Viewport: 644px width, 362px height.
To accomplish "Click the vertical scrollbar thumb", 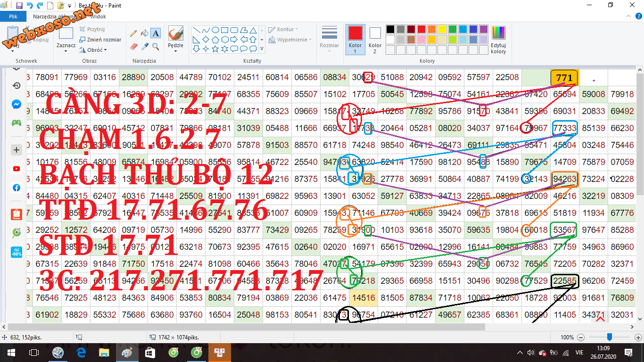I will click(640, 133).
